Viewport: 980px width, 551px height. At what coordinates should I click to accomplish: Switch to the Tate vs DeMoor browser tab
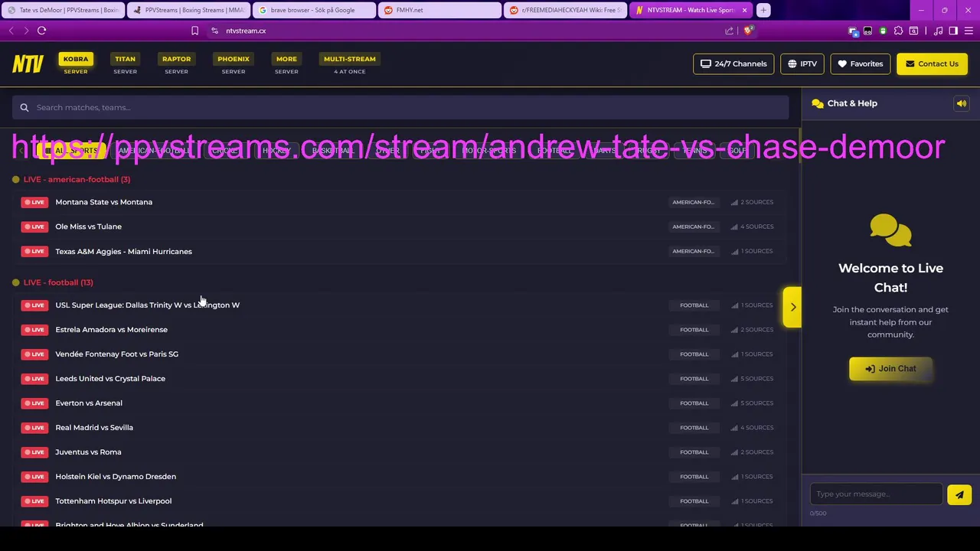pyautogui.click(x=63, y=10)
